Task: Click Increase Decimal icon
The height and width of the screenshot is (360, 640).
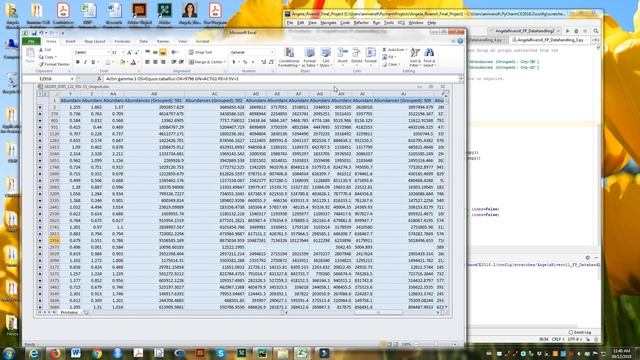Action: pos(263,62)
